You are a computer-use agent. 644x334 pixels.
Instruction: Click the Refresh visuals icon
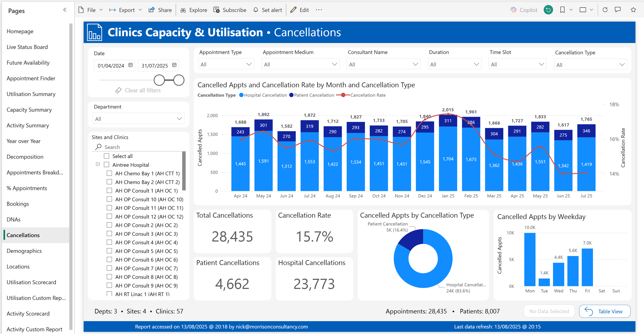pos(605,10)
